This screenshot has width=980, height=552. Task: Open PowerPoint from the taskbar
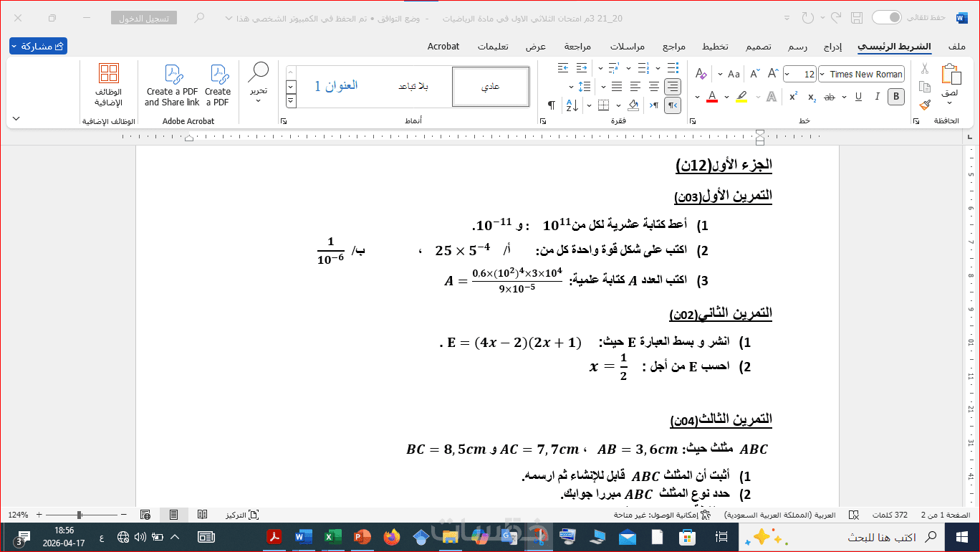(x=362, y=537)
